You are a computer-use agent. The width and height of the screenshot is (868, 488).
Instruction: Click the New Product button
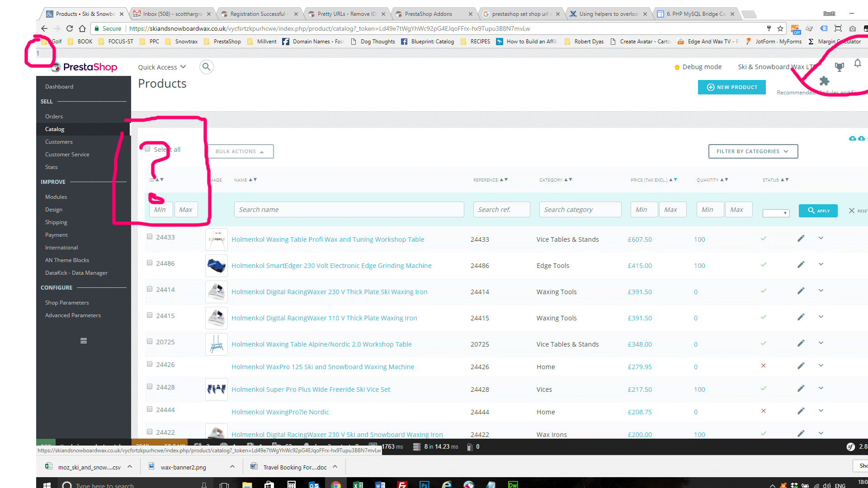tap(731, 87)
